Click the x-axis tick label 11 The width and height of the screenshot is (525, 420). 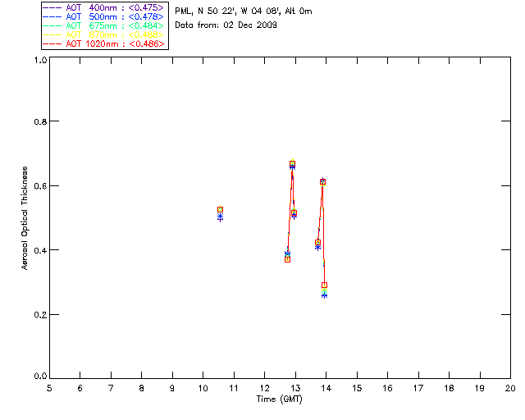(x=234, y=388)
